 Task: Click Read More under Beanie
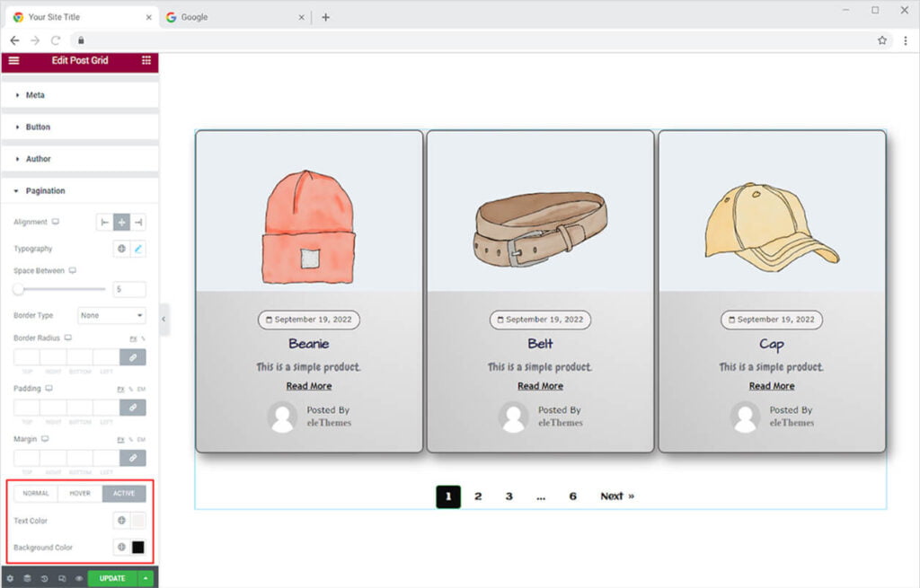[x=309, y=386]
